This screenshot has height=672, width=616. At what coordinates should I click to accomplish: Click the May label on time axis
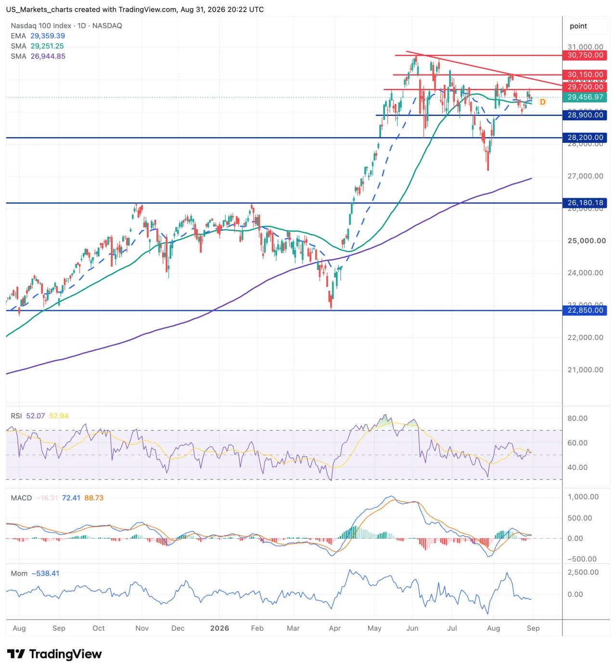tap(374, 628)
